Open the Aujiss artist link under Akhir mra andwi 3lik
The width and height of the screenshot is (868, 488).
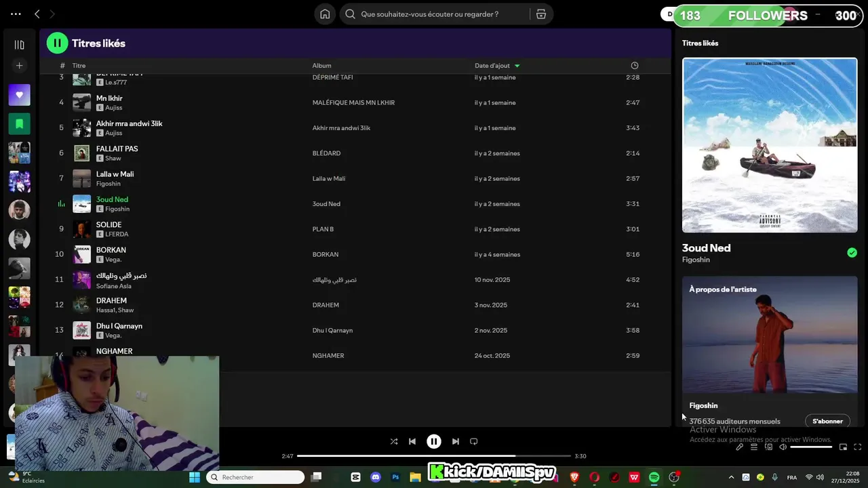pos(113,133)
